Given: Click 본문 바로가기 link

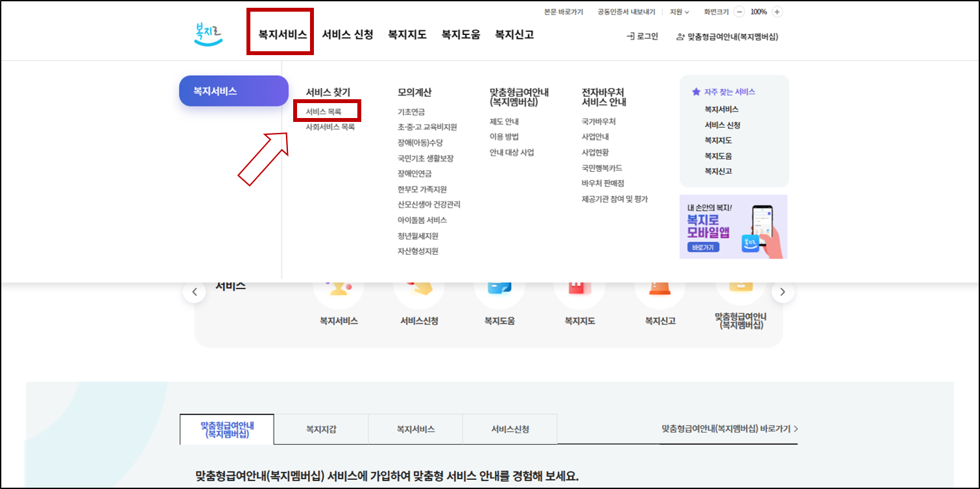Looking at the screenshot, I should click(564, 12).
